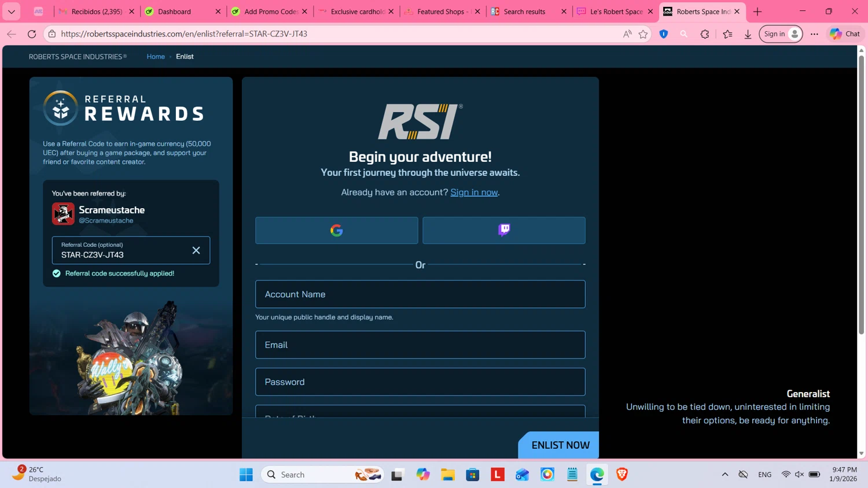Click the Home breadcrumb link
Screen dimensions: 868x488
pyautogui.click(x=156, y=57)
